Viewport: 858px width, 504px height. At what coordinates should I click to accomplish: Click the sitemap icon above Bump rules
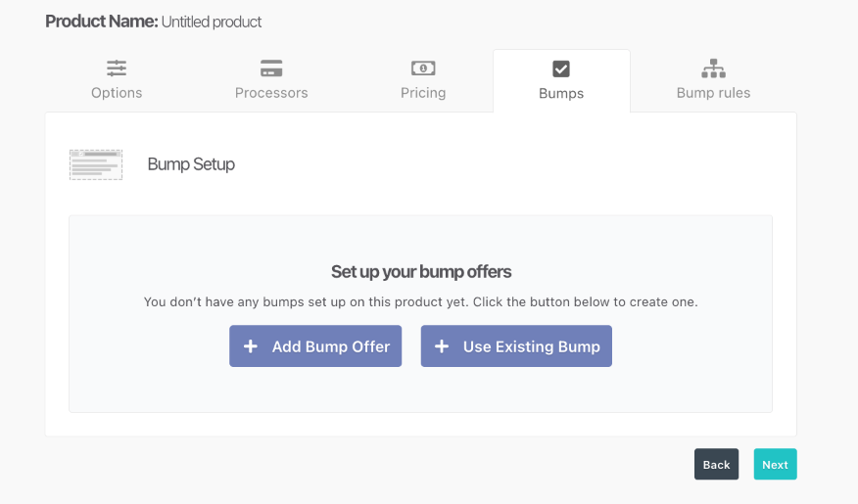[x=713, y=69]
